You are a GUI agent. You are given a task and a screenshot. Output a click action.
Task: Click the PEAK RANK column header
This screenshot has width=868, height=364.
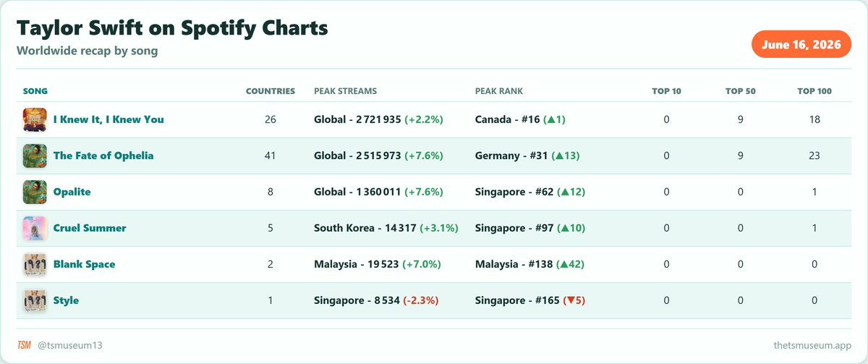point(499,91)
